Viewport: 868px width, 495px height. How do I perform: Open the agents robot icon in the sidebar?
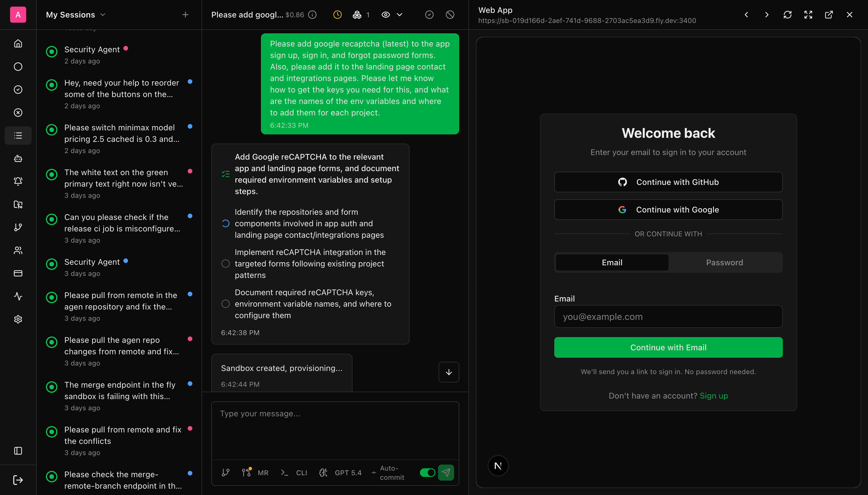click(18, 158)
